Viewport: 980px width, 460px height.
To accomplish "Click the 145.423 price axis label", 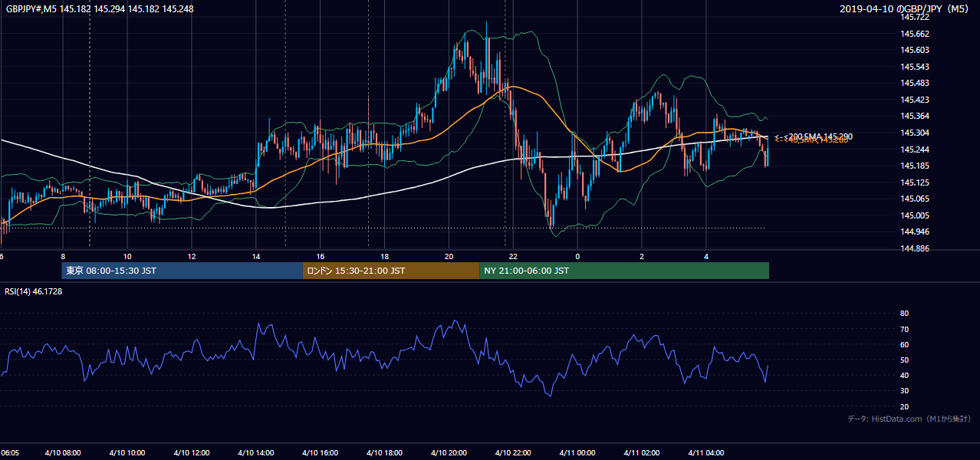I will [915, 100].
